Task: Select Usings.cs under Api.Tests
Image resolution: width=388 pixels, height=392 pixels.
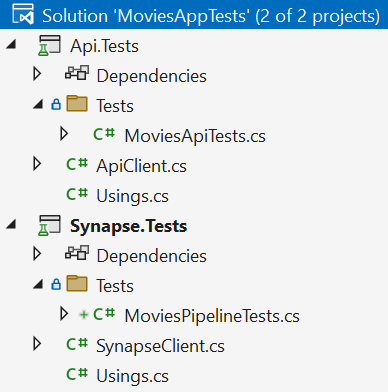Action: pyautogui.click(x=132, y=196)
